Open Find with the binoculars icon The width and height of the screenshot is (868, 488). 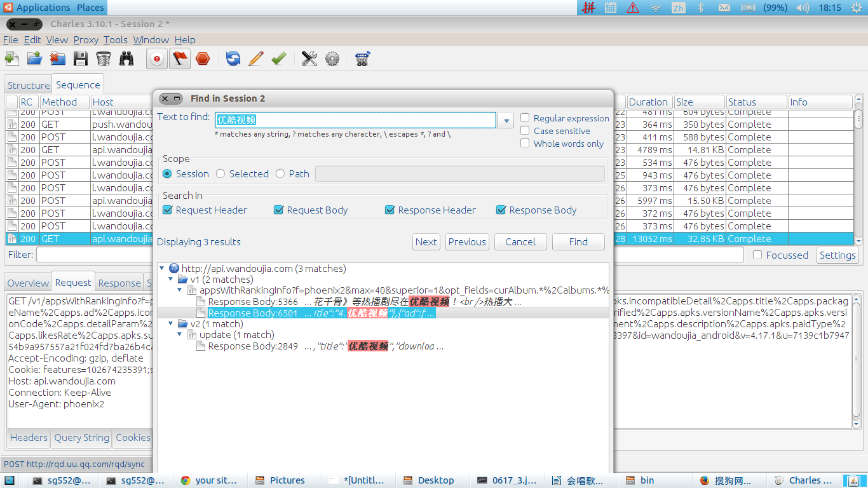pos(126,58)
